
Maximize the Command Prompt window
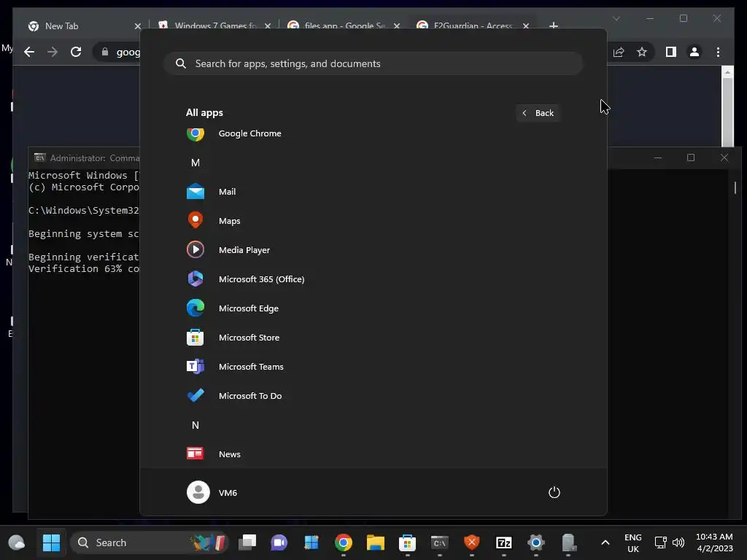pyautogui.click(x=691, y=157)
